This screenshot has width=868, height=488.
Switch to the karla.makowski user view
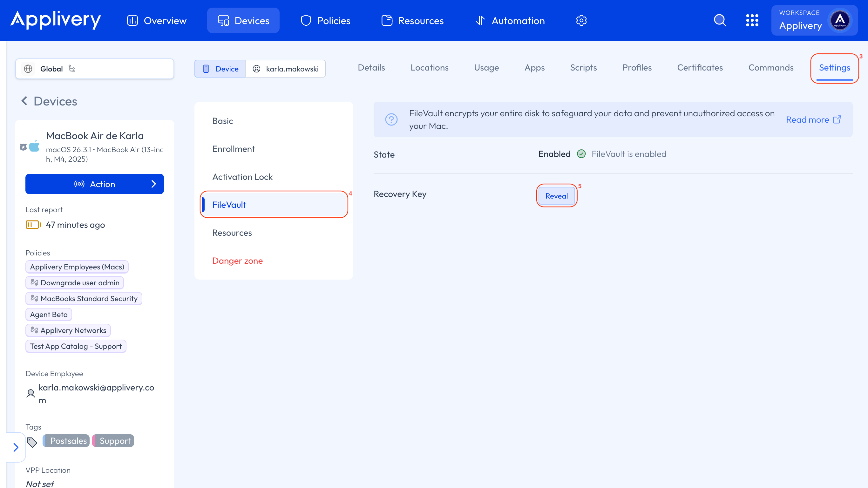285,69
